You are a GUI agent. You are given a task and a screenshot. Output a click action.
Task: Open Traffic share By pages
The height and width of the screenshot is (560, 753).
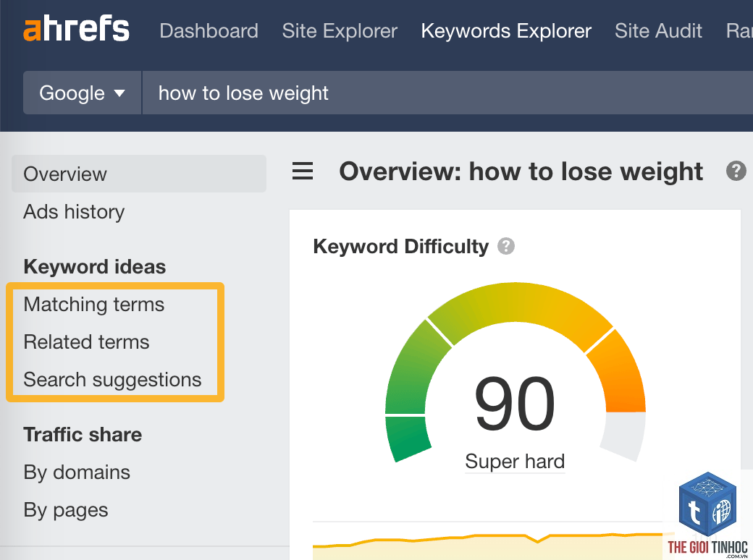coord(66,510)
